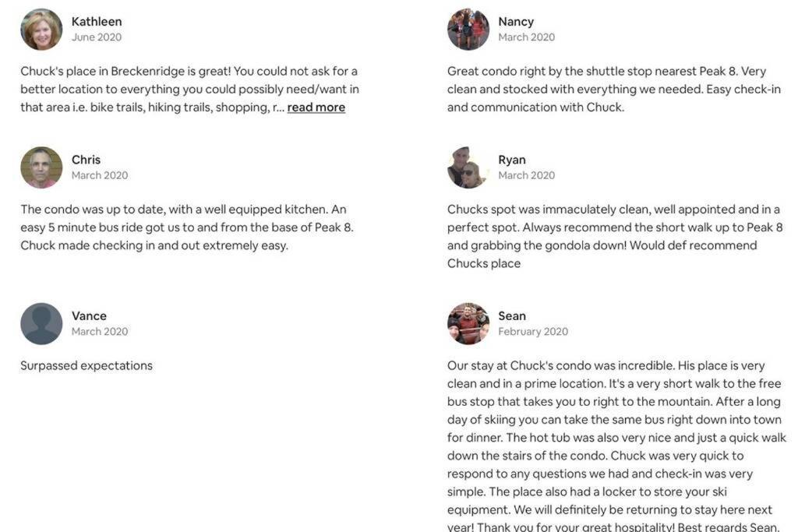
Task: Open Kathleen's profile photo
Action: coord(41,29)
